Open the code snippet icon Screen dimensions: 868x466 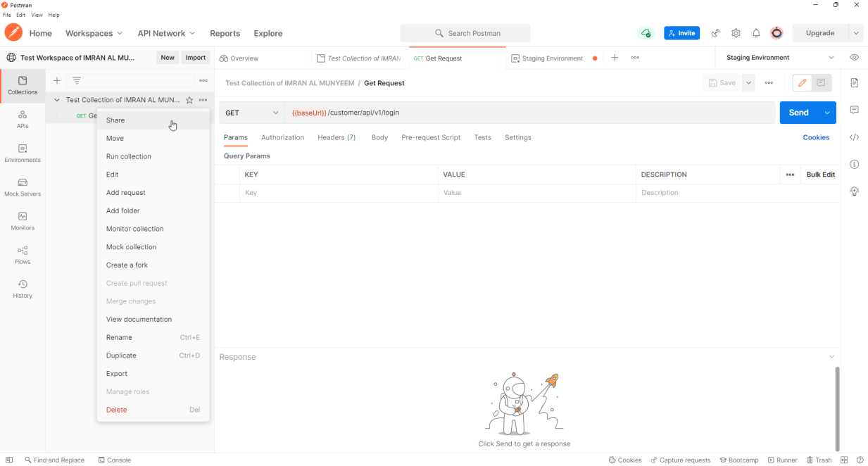(x=855, y=137)
